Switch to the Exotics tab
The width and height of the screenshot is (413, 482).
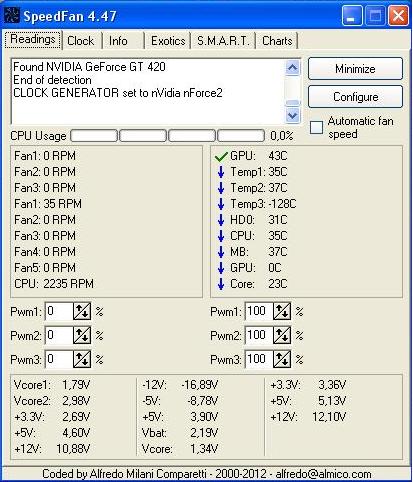168,41
